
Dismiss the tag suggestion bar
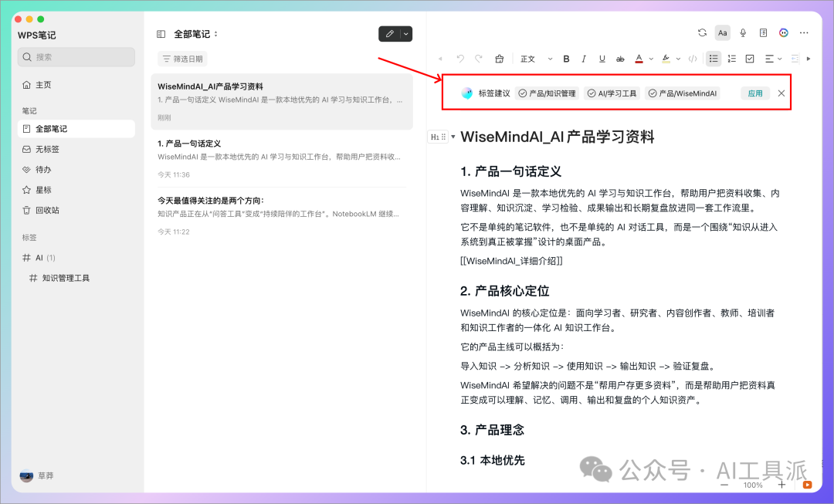pos(781,93)
